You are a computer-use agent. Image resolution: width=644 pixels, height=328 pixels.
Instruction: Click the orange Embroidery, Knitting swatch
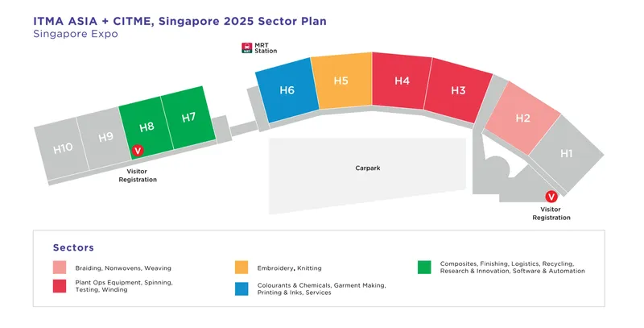click(x=242, y=268)
